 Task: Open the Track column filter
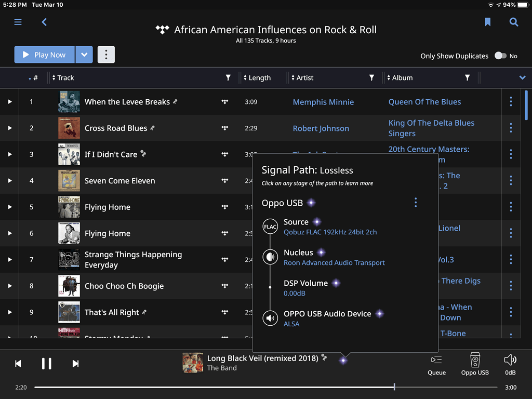coord(228,77)
